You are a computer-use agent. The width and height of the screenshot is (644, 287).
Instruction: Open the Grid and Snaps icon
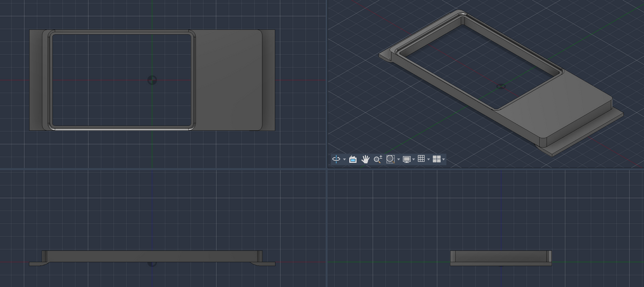click(x=421, y=159)
